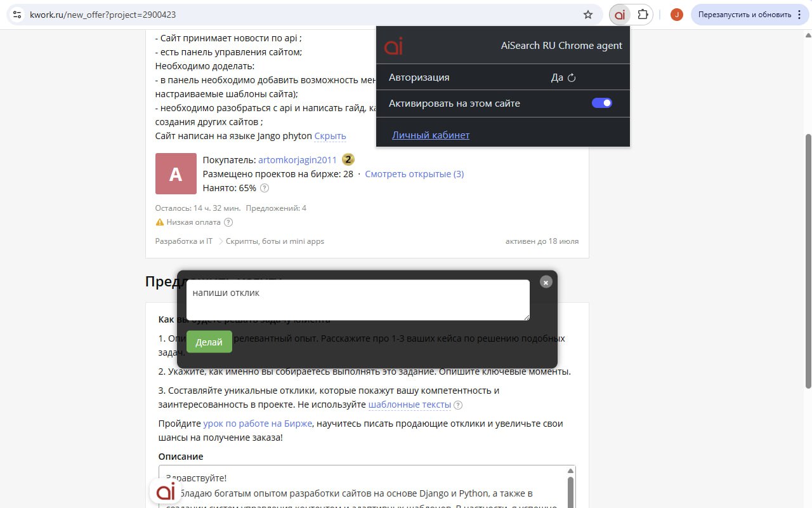Image resolution: width=812 pixels, height=508 pixels.
Task: Click Смотреть открытые (3) link
Action: click(x=414, y=174)
